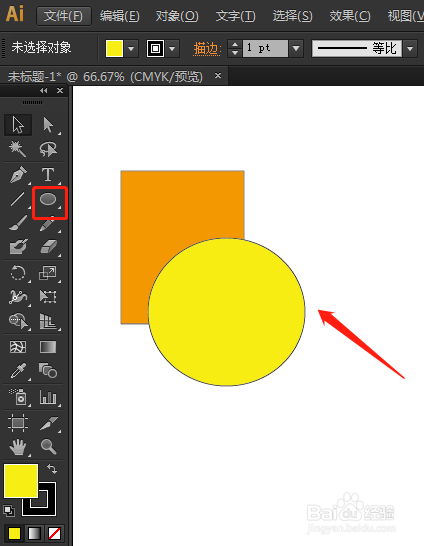This screenshot has height=546, width=424.
Task: Click the 描边 stroke panel link
Action: coord(207,48)
